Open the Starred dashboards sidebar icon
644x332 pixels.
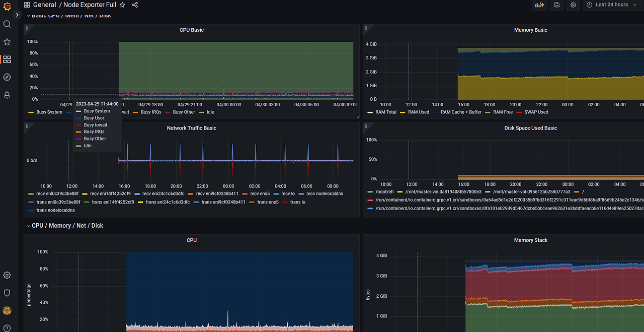coord(7,41)
